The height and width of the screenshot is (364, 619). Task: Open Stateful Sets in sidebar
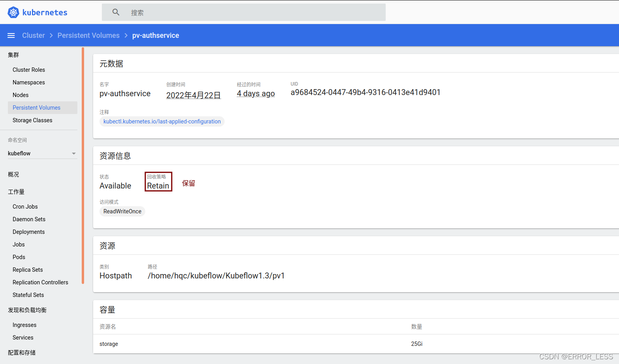point(28,295)
